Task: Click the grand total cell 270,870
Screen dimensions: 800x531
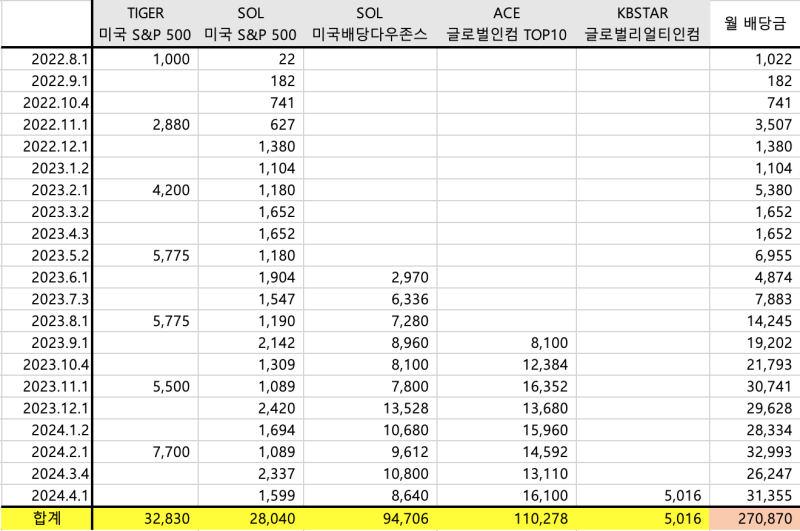Action: 755,518
